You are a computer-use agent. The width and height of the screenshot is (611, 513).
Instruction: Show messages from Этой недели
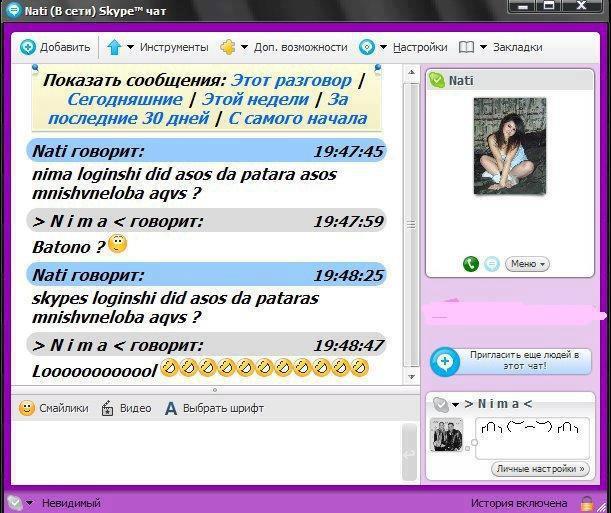255,99
